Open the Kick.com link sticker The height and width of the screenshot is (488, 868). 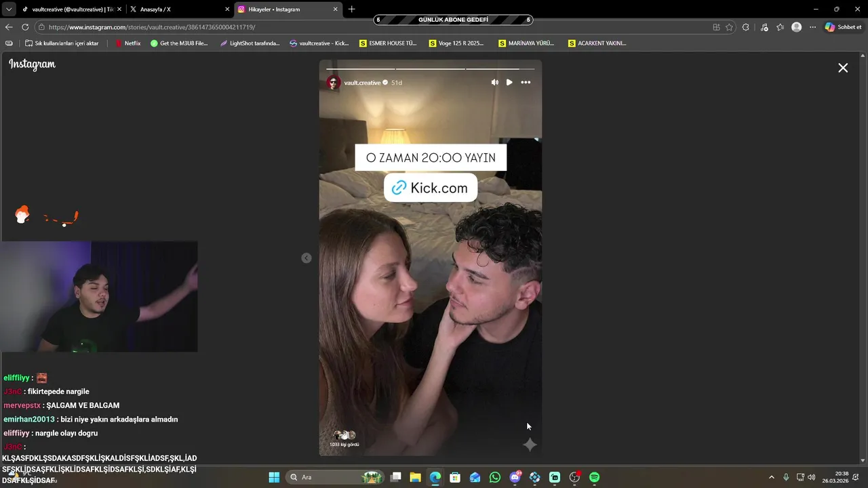(431, 188)
